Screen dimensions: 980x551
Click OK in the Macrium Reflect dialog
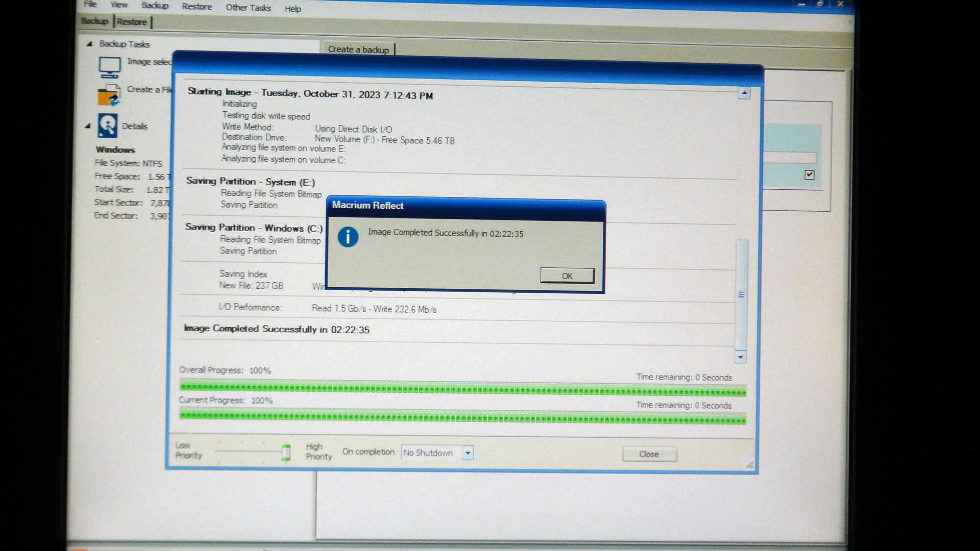coord(567,275)
